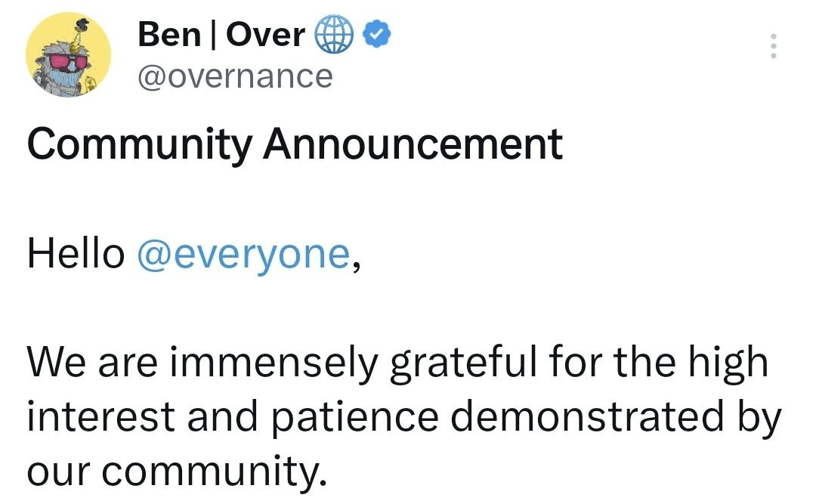
Task: Click the display name Ben
Action: point(170,35)
